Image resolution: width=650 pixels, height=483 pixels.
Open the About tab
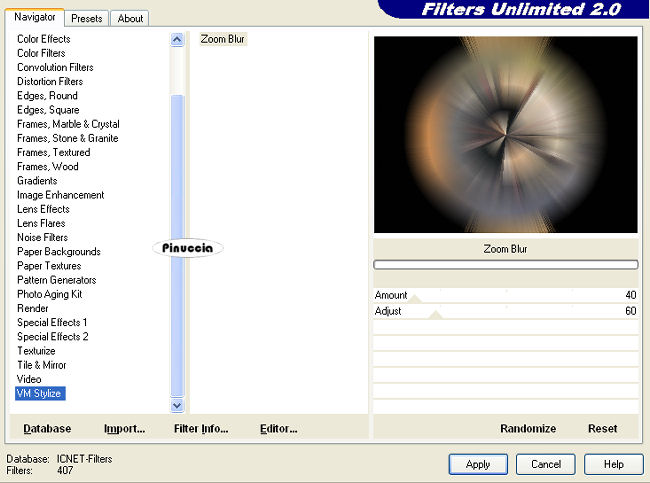click(x=130, y=19)
